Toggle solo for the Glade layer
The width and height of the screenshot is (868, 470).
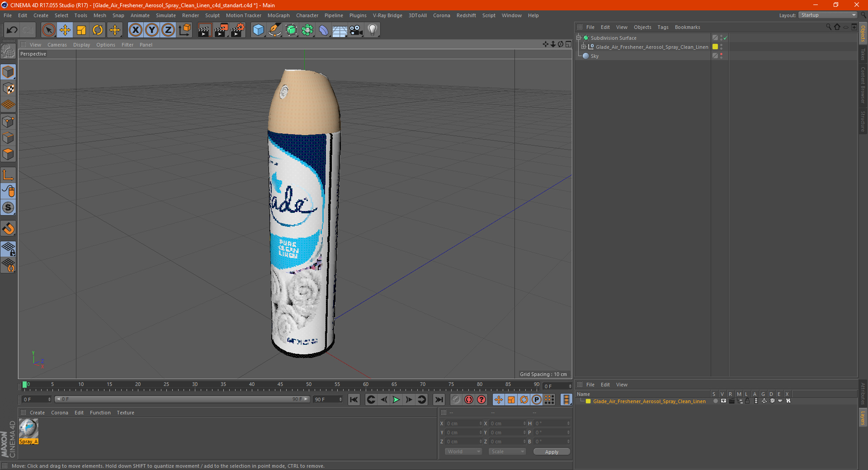716,401
